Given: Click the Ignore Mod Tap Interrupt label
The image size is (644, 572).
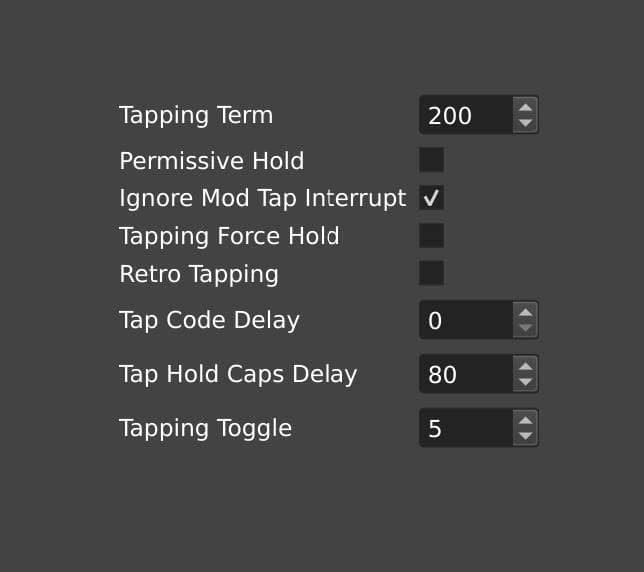Looking at the screenshot, I should pos(262,198).
